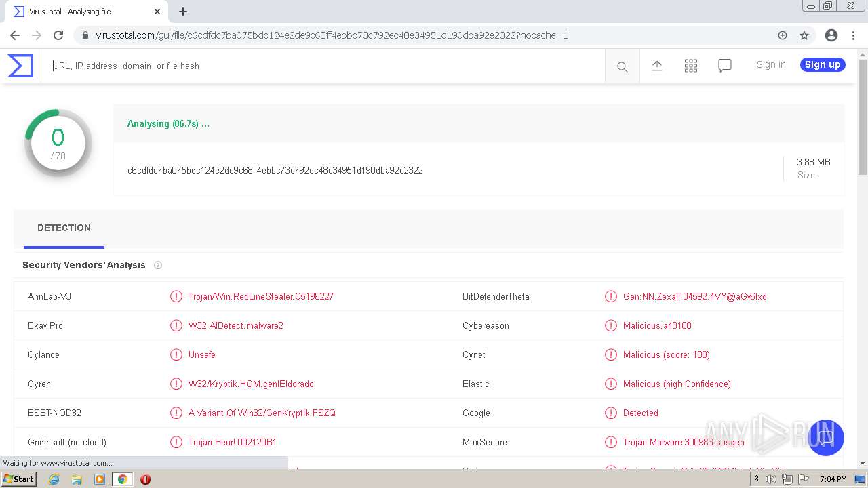Click the blue chat bubble button
This screenshot has height=488, width=868.
point(825,438)
